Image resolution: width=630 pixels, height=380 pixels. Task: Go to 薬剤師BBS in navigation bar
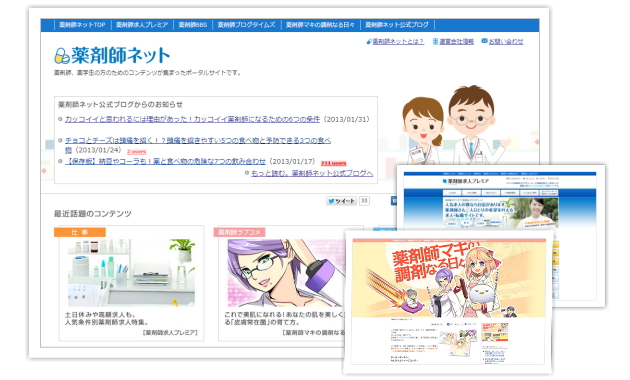point(192,25)
